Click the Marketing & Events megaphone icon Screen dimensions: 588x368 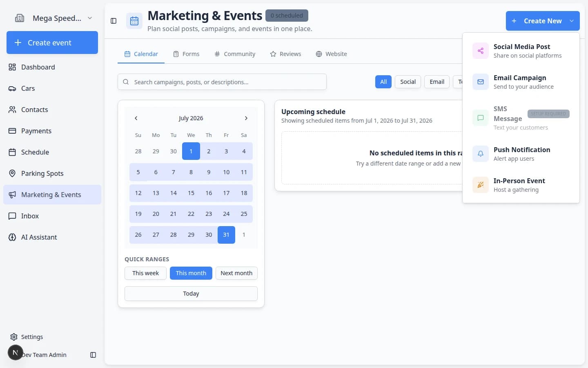click(x=12, y=195)
